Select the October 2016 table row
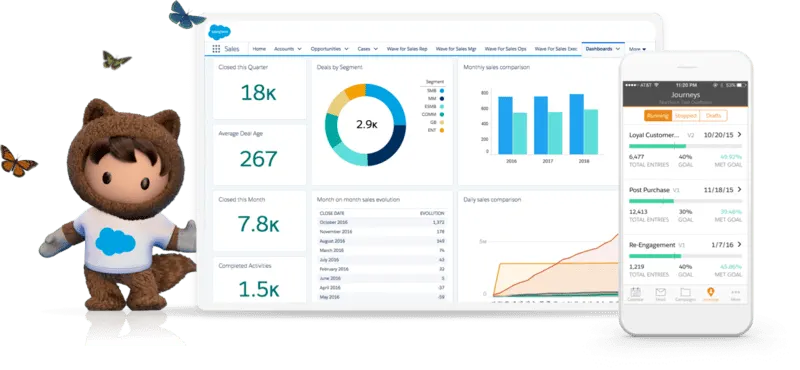800x370 pixels. [382, 222]
